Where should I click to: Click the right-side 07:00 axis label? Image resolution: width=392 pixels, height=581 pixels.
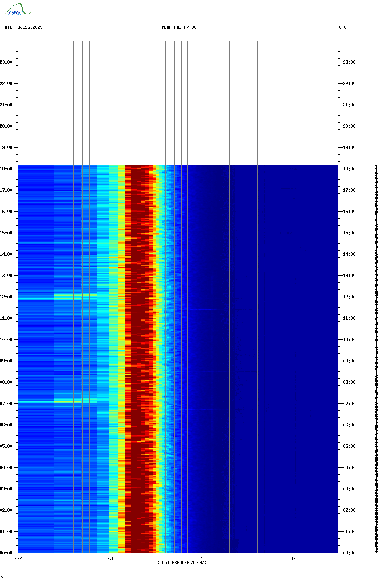(349, 404)
